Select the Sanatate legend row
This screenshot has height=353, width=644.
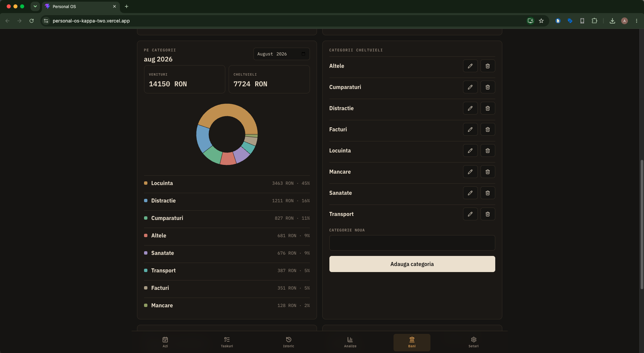pos(227,253)
